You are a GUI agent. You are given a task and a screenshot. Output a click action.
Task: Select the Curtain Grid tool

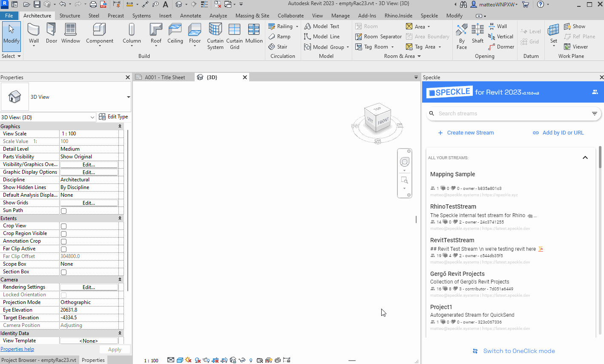[234, 36]
